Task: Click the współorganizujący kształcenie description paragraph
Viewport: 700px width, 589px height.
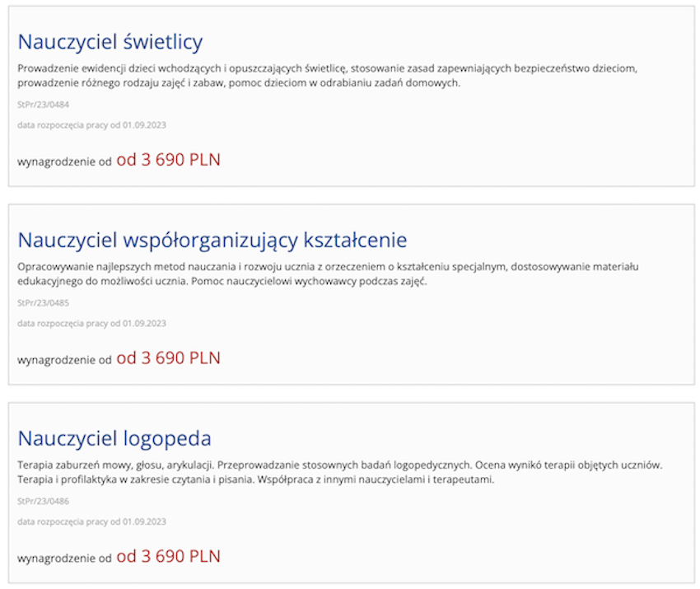Action: click(328, 273)
